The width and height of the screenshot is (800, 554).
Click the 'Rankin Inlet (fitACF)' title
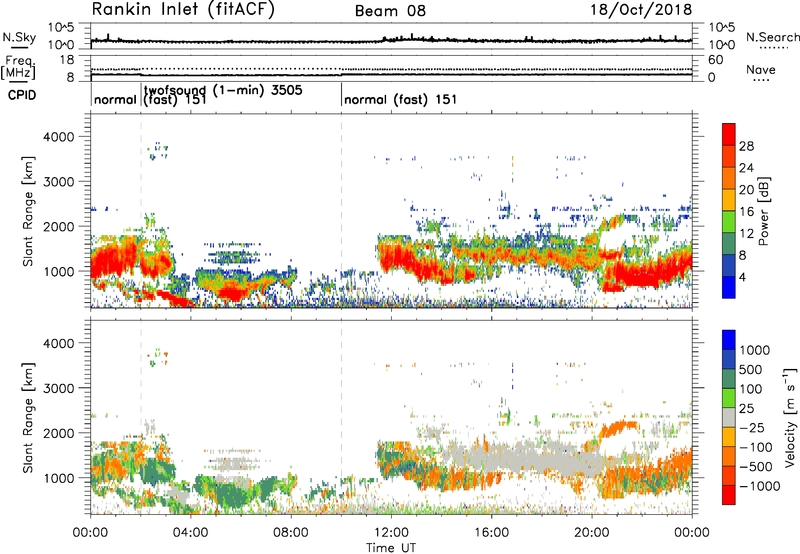coord(183,10)
